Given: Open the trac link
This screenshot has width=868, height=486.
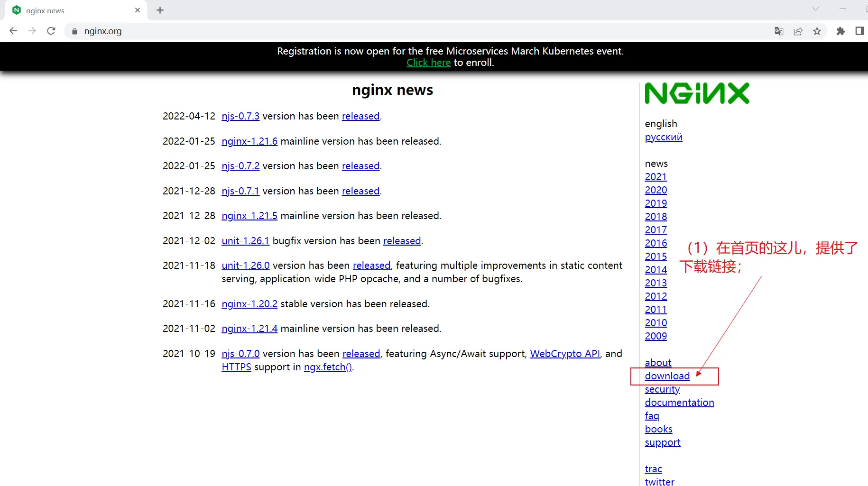Looking at the screenshot, I should coord(653,469).
